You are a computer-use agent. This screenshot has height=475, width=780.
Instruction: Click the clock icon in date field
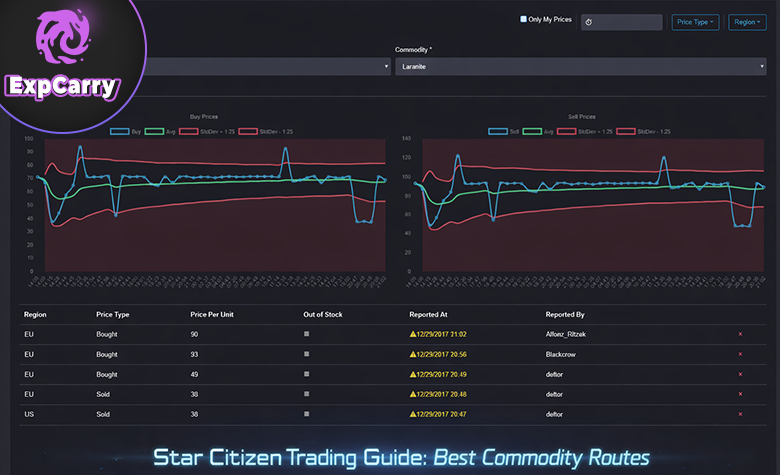tap(588, 22)
